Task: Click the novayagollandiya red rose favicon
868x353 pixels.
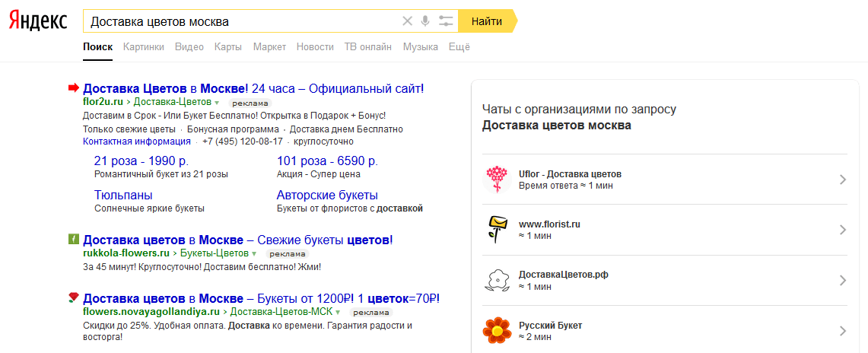Action: (x=74, y=298)
